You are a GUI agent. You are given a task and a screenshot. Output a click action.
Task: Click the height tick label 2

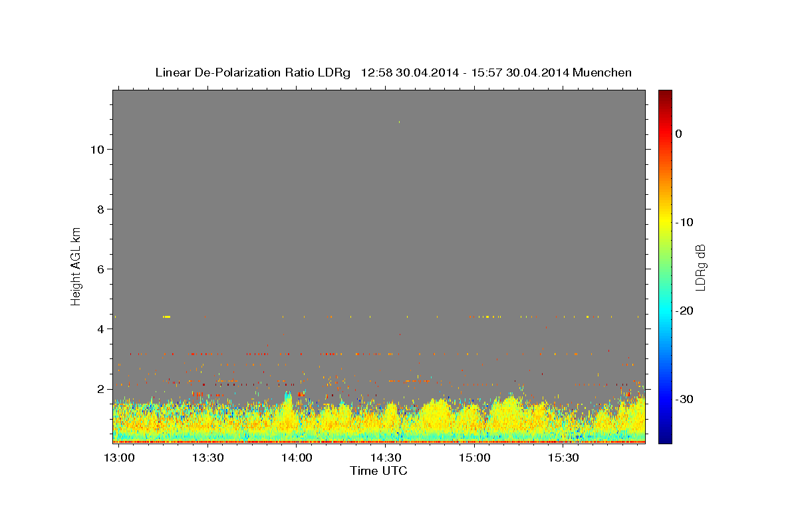[100, 388]
